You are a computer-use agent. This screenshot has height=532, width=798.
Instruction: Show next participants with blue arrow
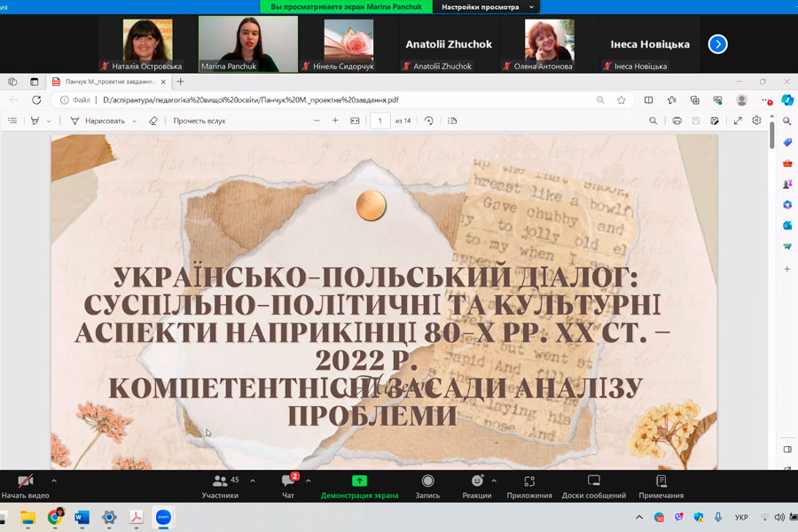tap(717, 43)
